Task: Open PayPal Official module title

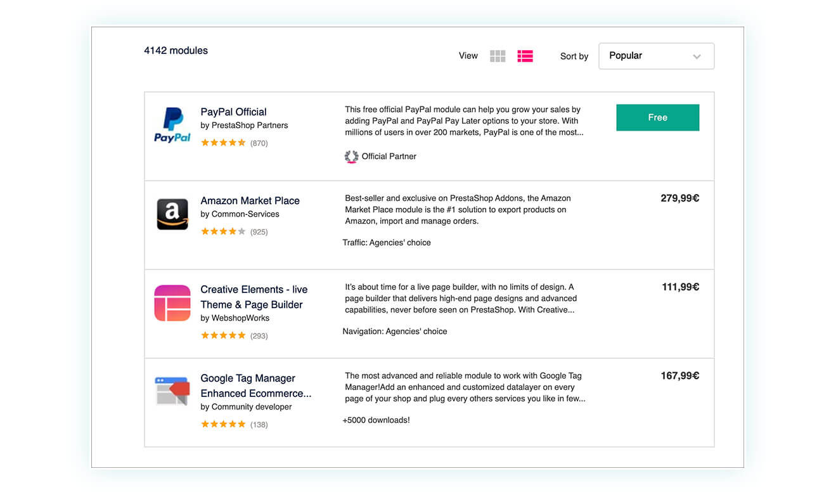Action: pos(233,112)
